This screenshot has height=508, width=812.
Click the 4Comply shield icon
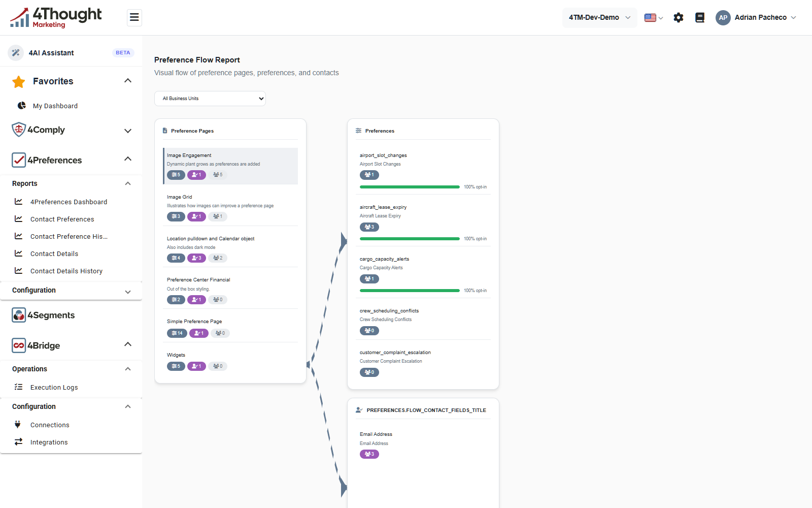pyautogui.click(x=19, y=130)
